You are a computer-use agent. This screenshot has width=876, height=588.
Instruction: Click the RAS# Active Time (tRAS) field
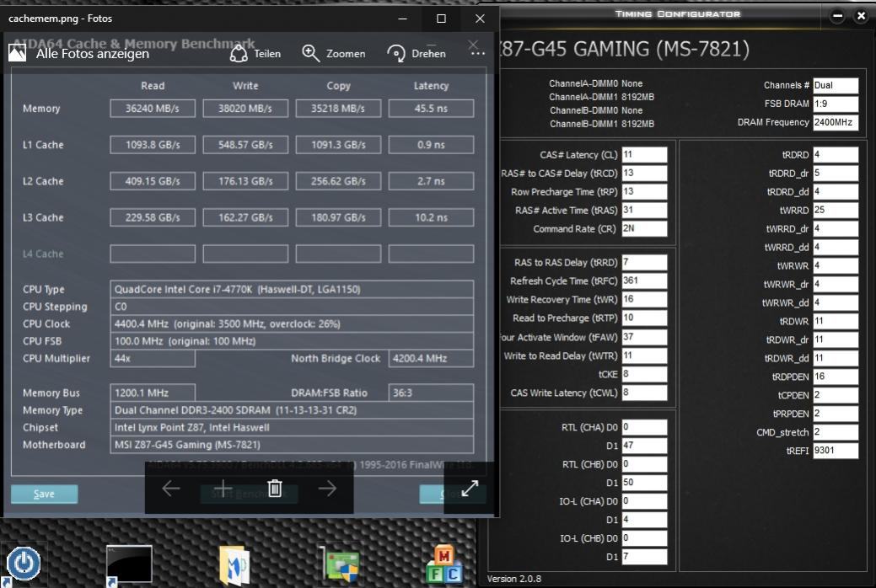[x=644, y=210]
